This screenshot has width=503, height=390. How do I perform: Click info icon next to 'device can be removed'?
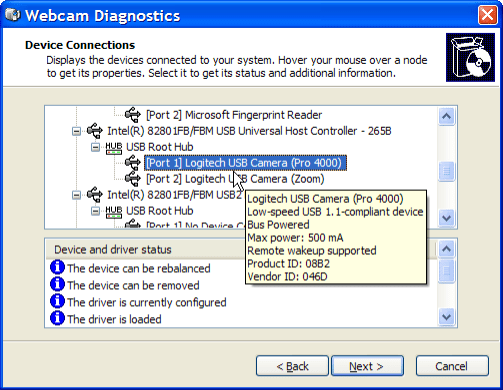click(57, 284)
